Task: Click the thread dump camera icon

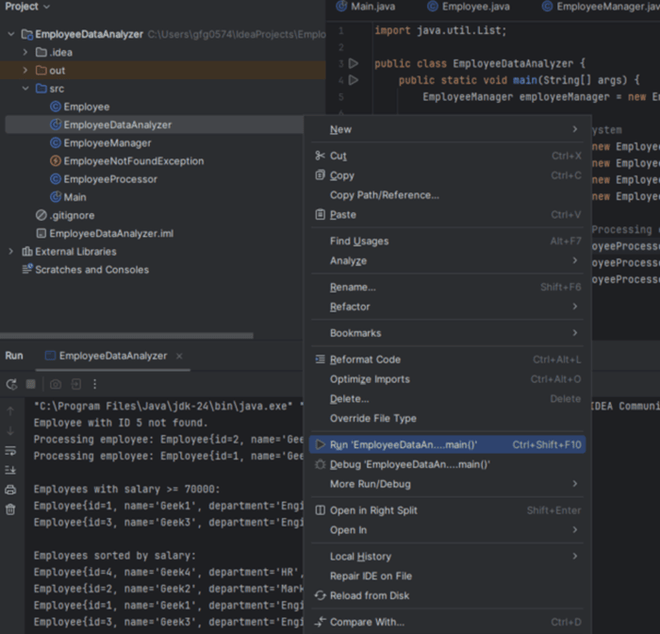Action: click(56, 384)
